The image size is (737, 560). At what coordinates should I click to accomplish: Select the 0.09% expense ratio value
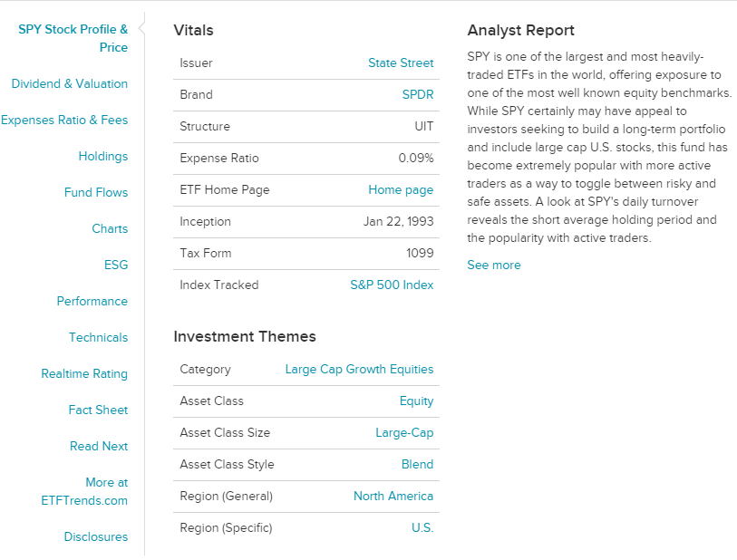click(x=416, y=158)
